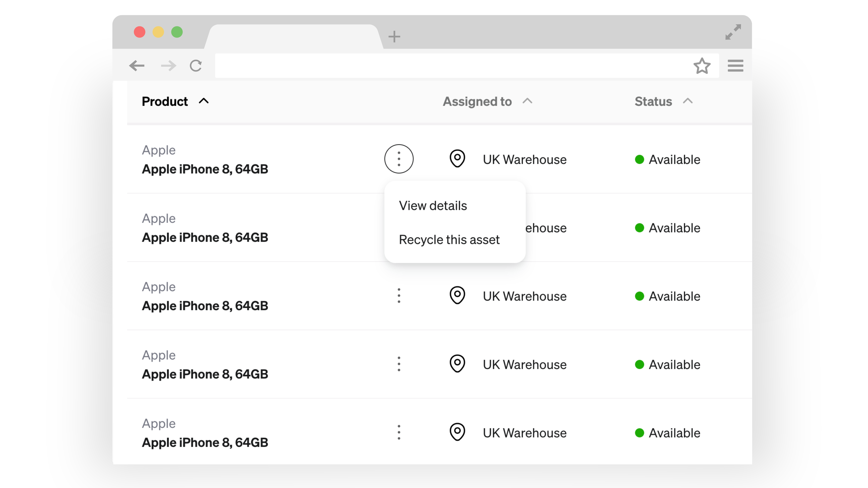Reload the page with refresh icon
868x488 pixels.
pos(196,66)
